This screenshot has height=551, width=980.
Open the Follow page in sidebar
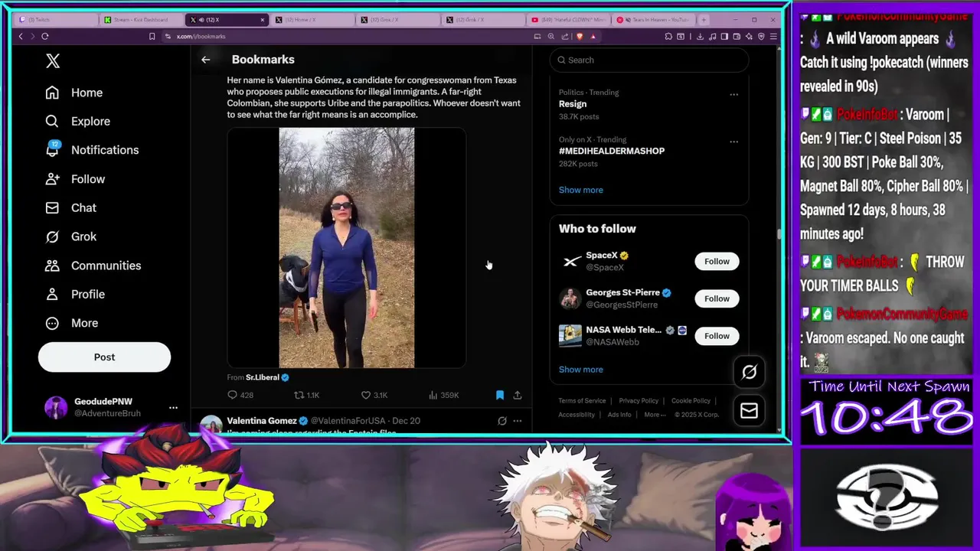click(75, 179)
